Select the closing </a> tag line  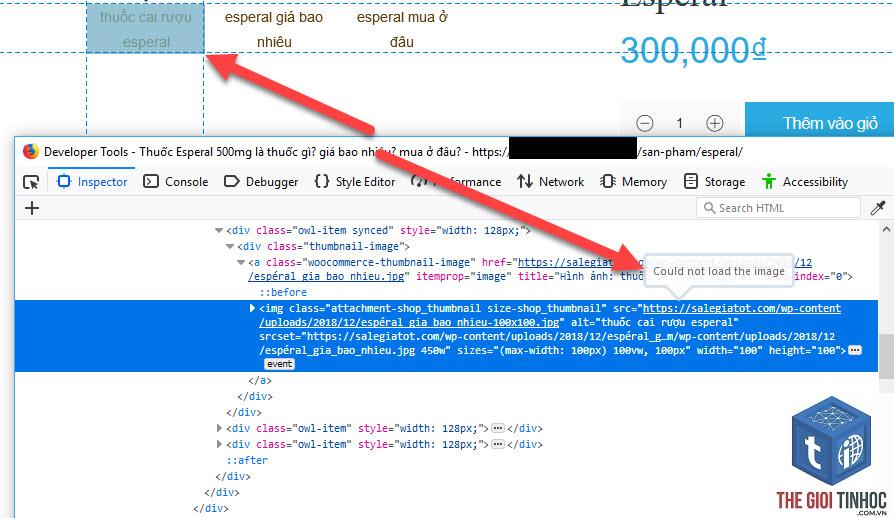click(x=260, y=380)
